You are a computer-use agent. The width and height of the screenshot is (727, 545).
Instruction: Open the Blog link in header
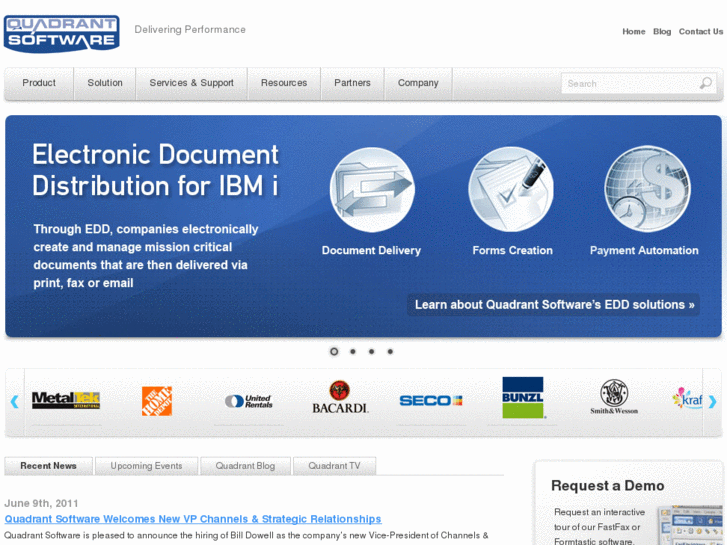coord(662,32)
